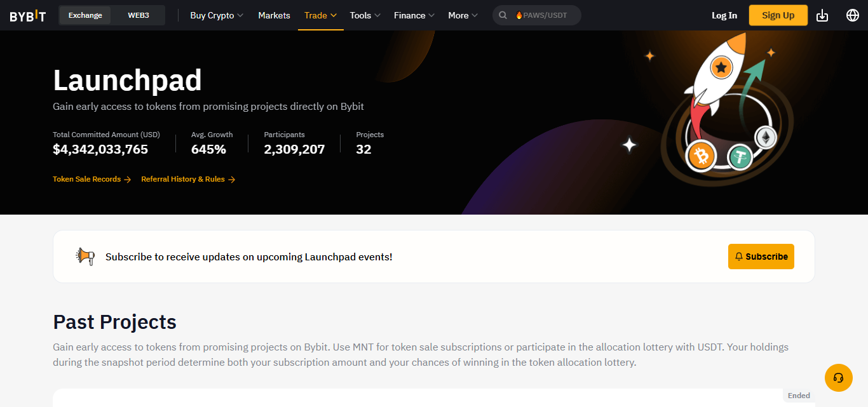Click the megaphone announcement icon
Image resolution: width=868 pixels, height=407 pixels.
(x=85, y=257)
